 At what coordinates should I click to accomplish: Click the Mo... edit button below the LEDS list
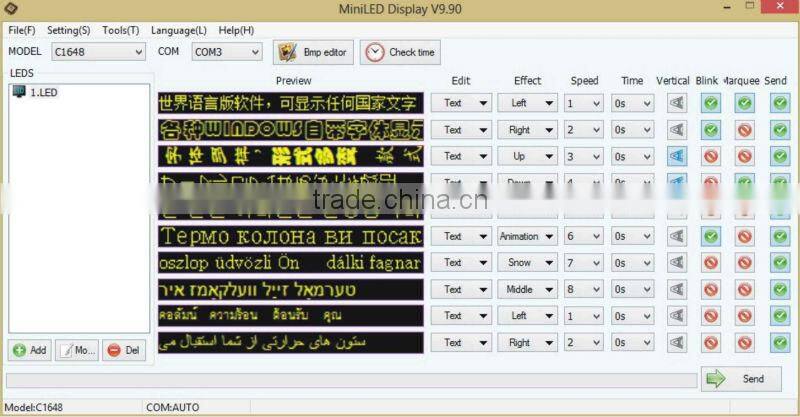point(77,351)
